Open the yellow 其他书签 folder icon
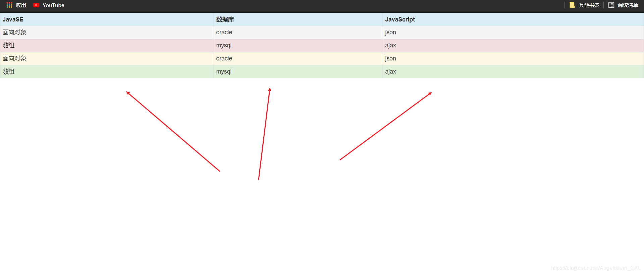Viewport: 644px width, 274px height. click(x=572, y=5)
